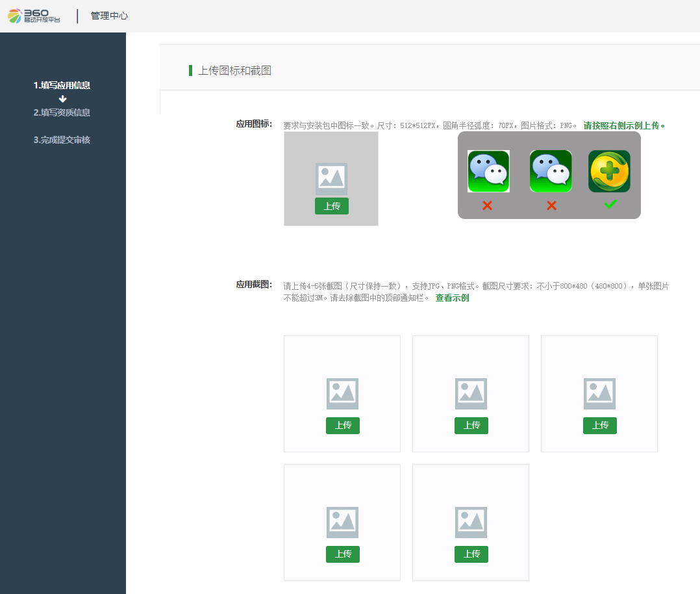The image size is (700, 594).
Task: Select step 1.填写应用信息 in sidebar
Action: coord(62,85)
